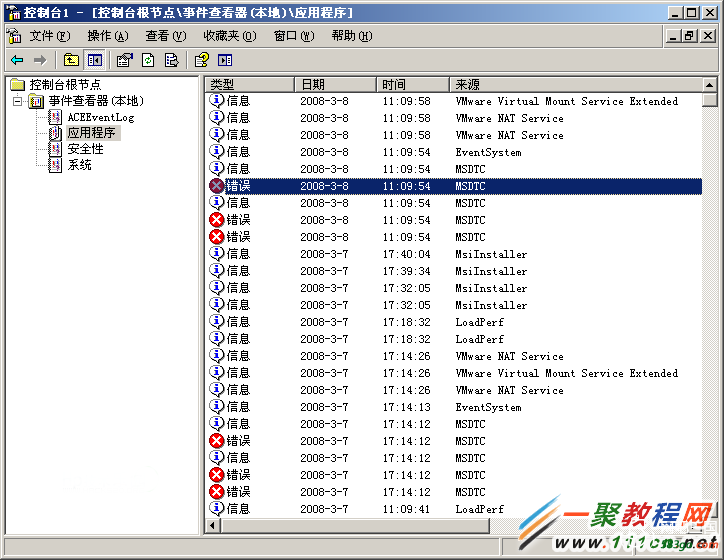Click the horizontal scrollbar thumb
Screen dimensions: 724x560
pos(355,525)
